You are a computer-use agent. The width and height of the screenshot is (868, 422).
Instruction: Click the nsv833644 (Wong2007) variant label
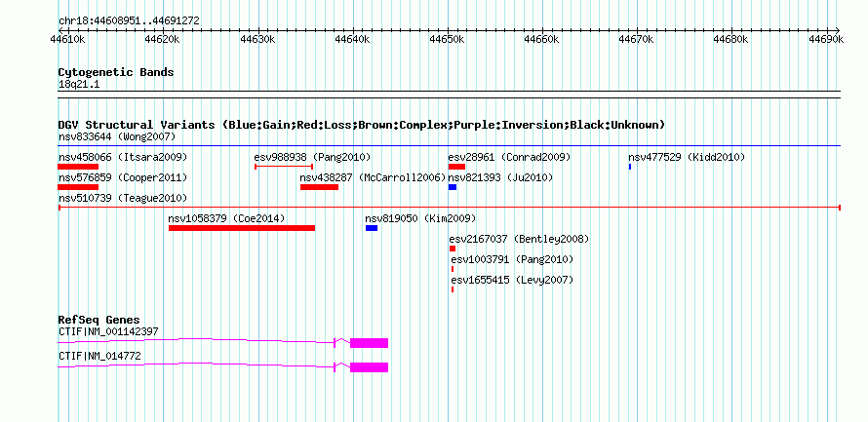(x=117, y=136)
